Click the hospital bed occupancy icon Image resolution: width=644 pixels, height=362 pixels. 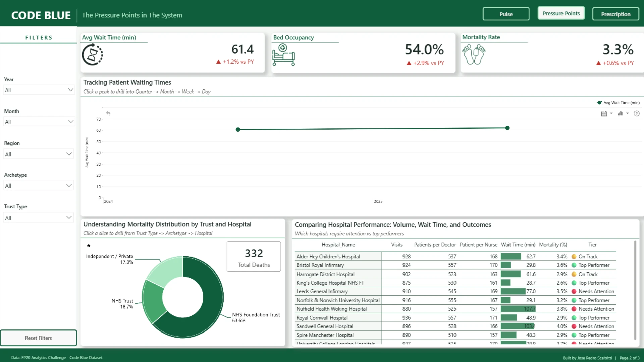[x=283, y=55]
